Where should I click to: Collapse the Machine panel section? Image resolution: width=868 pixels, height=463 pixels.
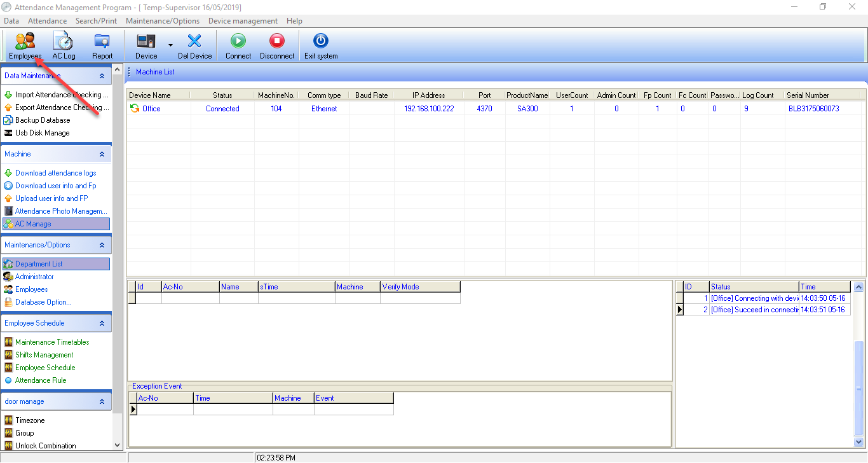click(x=102, y=154)
